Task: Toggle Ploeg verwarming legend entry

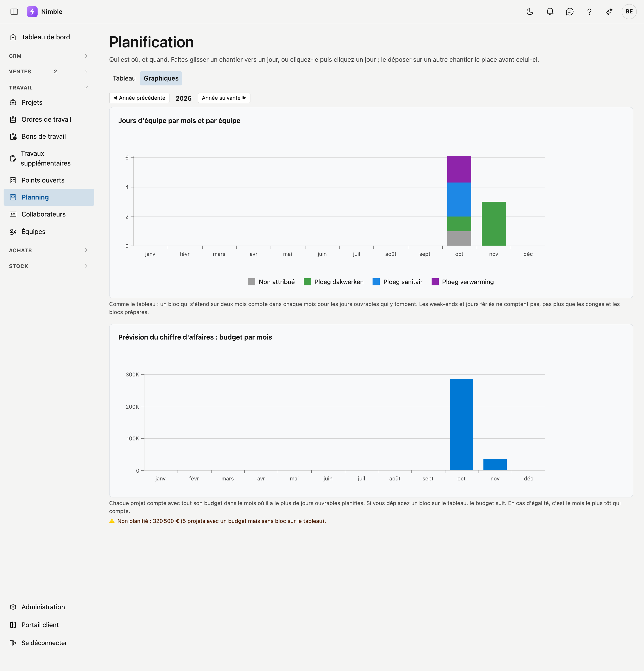Action: [x=463, y=282]
